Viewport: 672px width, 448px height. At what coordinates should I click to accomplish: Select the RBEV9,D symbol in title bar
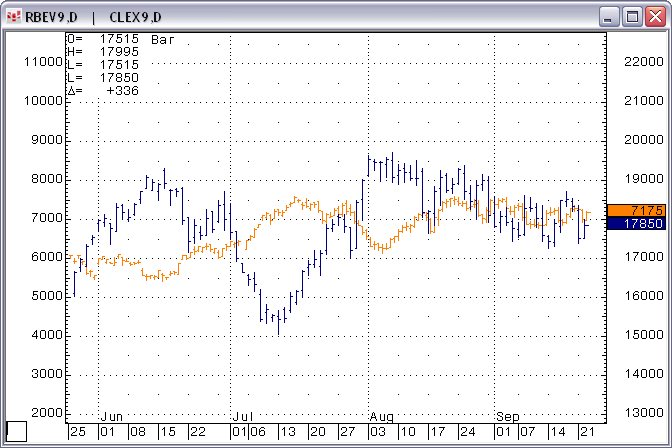pos(52,16)
